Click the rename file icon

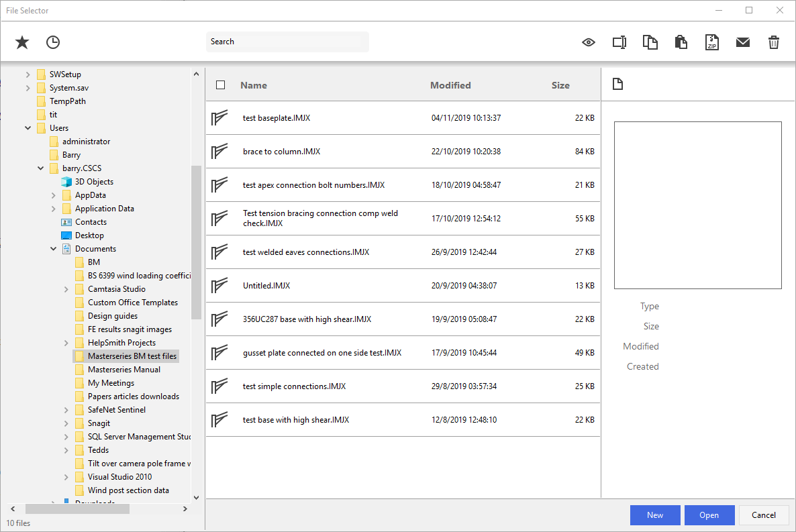click(619, 42)
